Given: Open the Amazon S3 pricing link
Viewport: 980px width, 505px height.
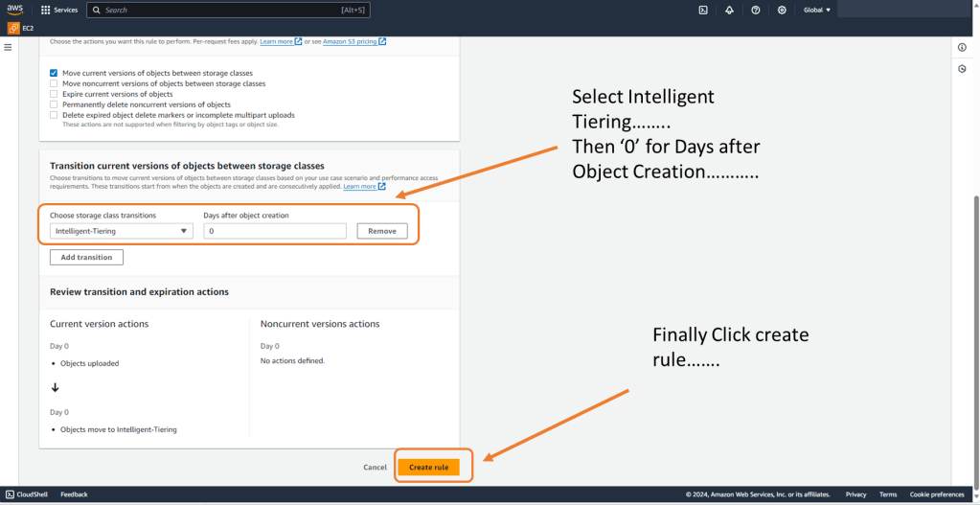Looking at the screenshot, I should (353, 41).
